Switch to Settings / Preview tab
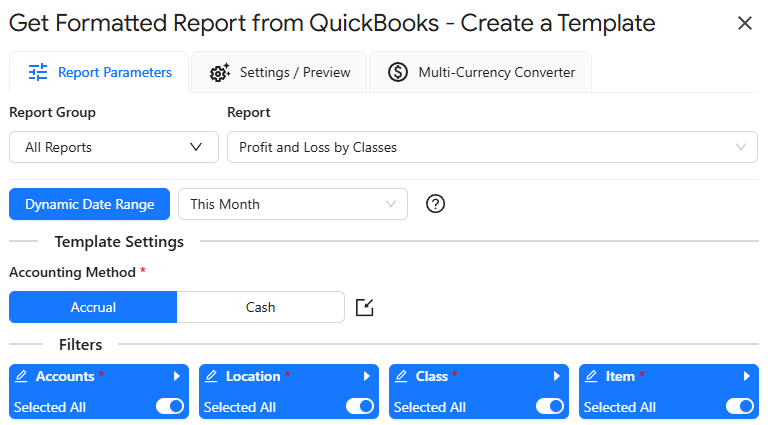 coord(279,72)
